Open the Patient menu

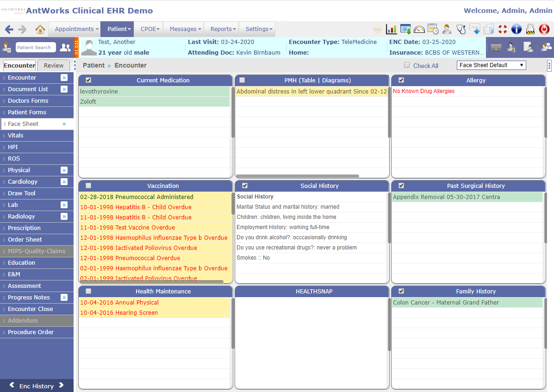[x=117, y=29]
